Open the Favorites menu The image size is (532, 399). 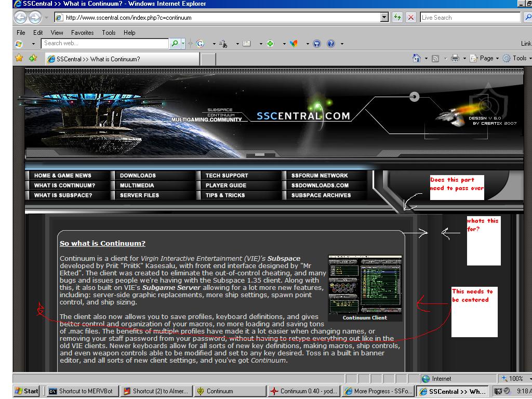(x=83, y=33)
